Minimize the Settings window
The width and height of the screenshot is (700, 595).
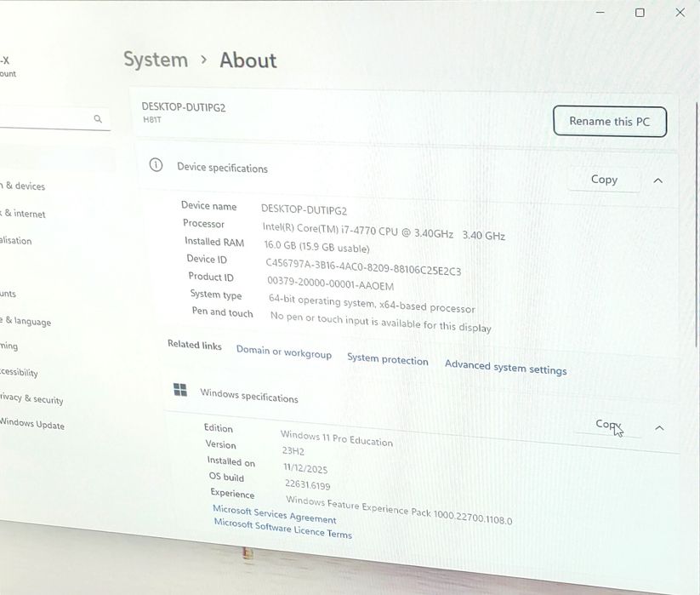click(600, 13)
